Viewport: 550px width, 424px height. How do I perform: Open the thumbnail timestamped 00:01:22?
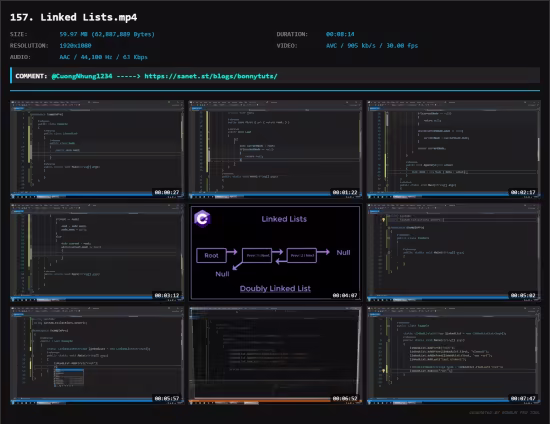pyautogui.click(x=275, y=149)
